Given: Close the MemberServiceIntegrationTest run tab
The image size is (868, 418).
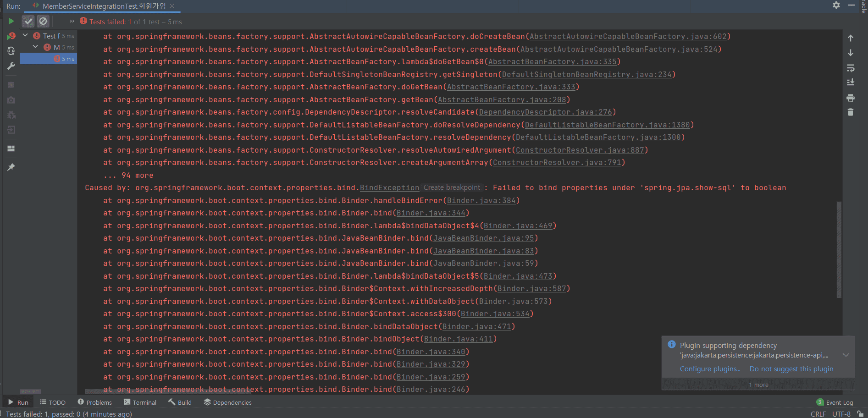Looking at the screenshot, I should click(x=172, y=6).
